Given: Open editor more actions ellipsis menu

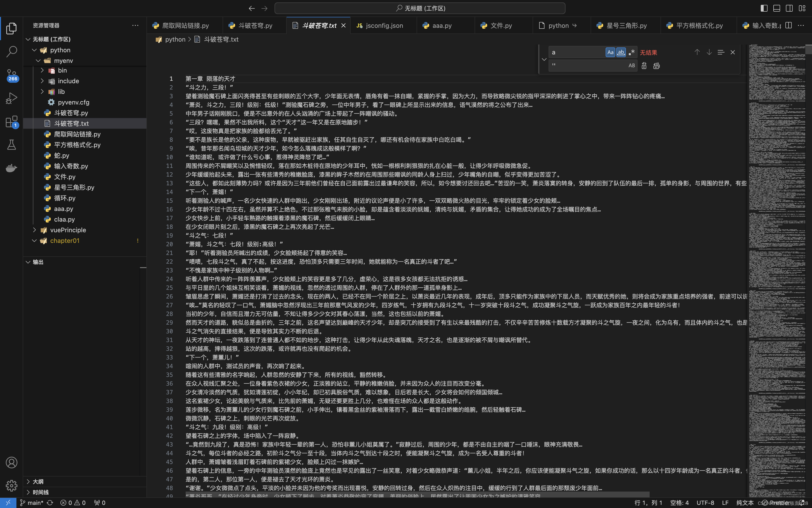Looking at the screenshot, I should coord(801,26).
